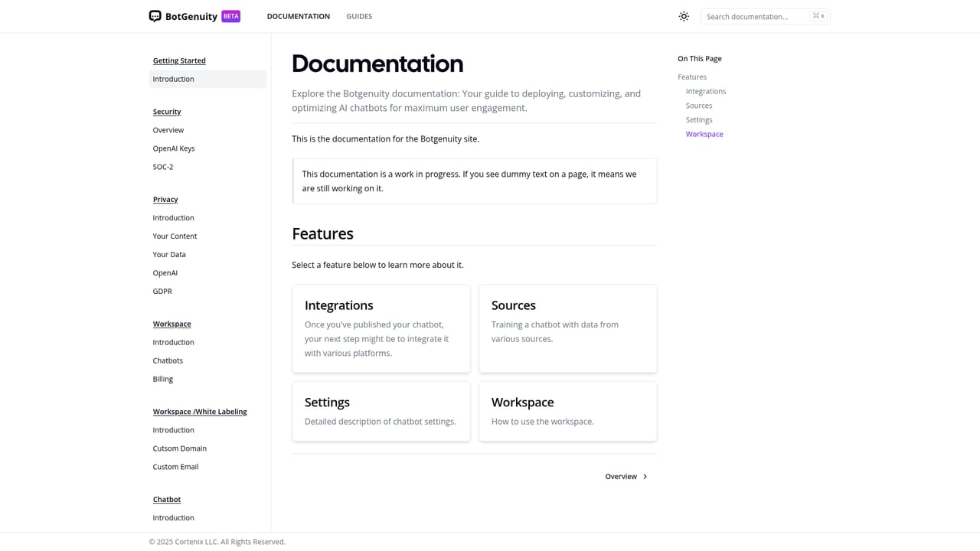Jump to Workspace in On This Page

click(x=704, y=135)
